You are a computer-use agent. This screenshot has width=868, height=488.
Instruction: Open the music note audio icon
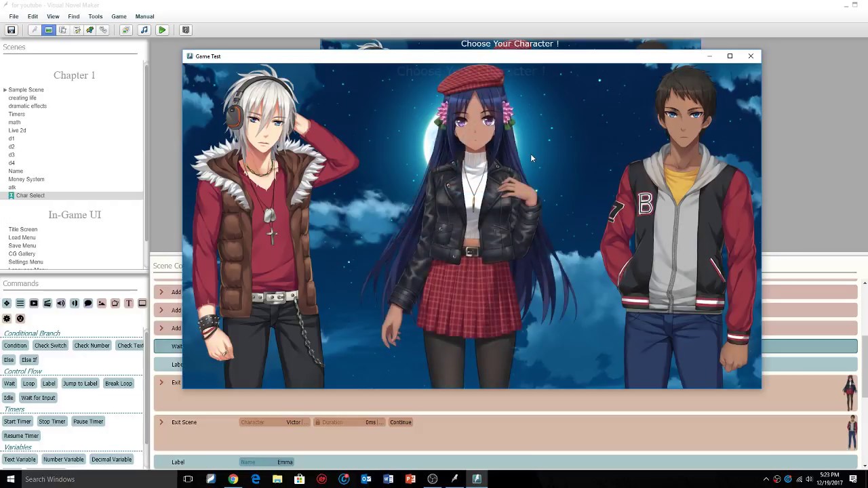144,30
